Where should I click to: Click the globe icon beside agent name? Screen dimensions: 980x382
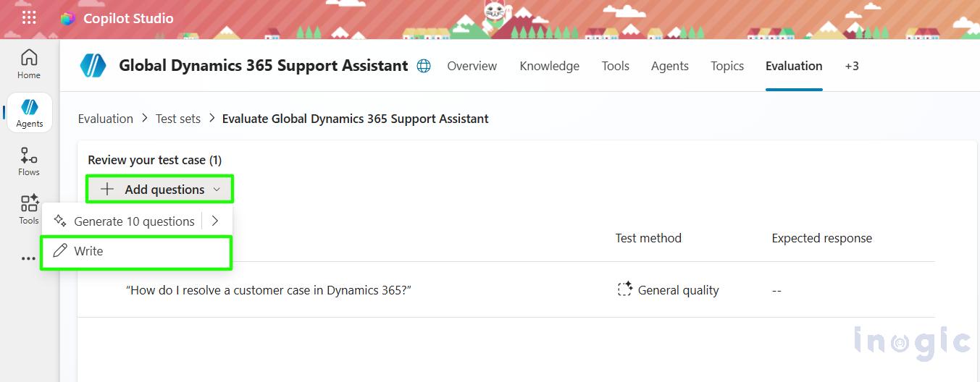click(424, 66)
